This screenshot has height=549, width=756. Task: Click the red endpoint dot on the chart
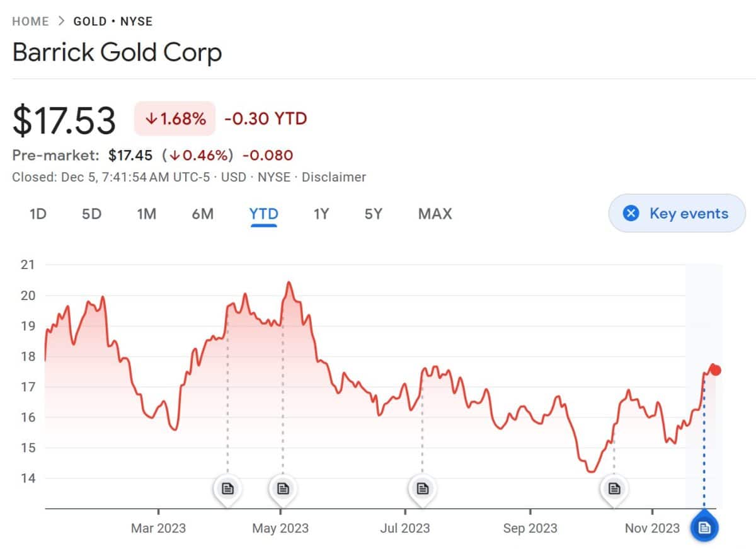point(715,370)
